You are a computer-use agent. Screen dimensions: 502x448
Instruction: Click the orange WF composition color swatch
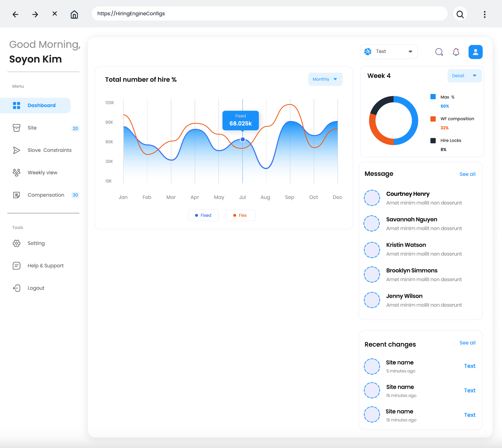click(433, 119)
